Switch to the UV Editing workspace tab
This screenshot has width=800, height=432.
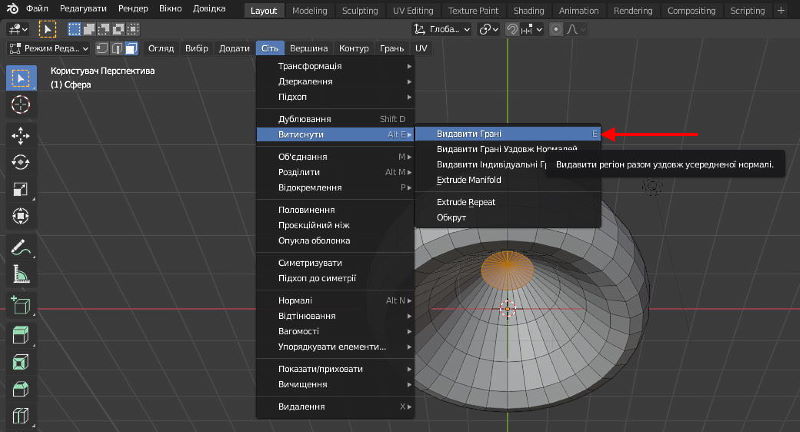[413, 11]
